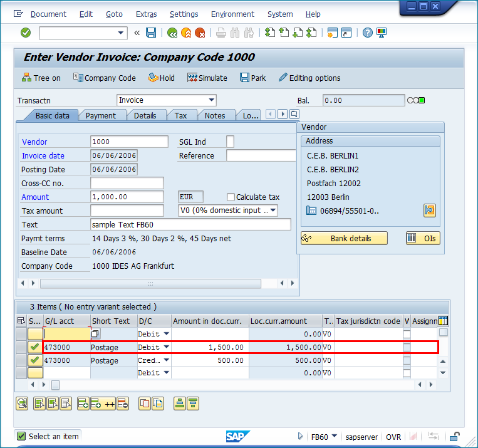Click the Bank details button
Screen dimensions: 478x448
[x=344, y=238]
